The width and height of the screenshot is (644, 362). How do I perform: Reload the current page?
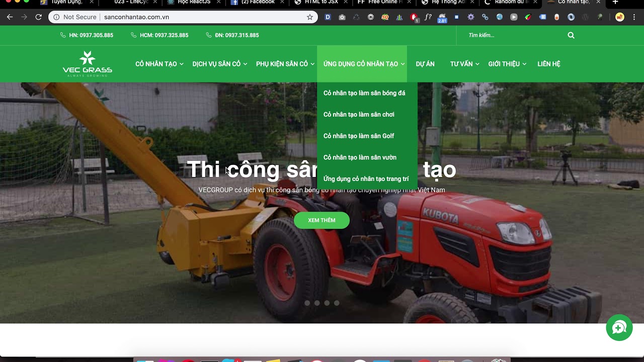pyautogui.click(x=38, y=17)
